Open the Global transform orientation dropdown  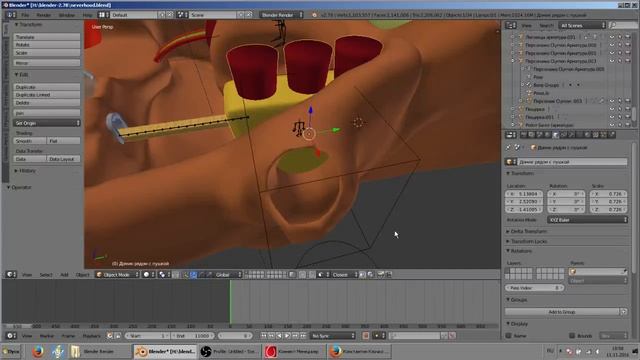click(x=228, y=275)
